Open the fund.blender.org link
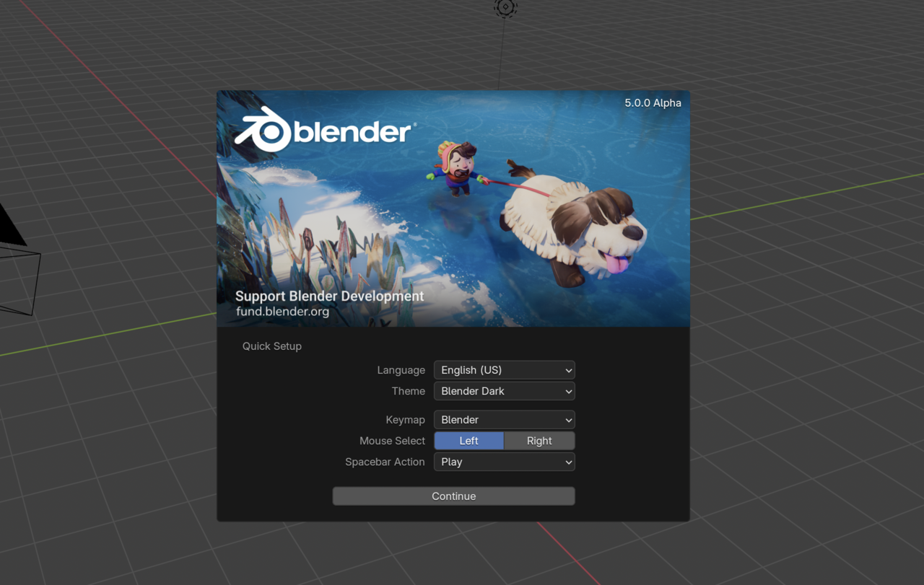Screen dimensions: 924x585 pyautogui.click(x=282, y=312)
